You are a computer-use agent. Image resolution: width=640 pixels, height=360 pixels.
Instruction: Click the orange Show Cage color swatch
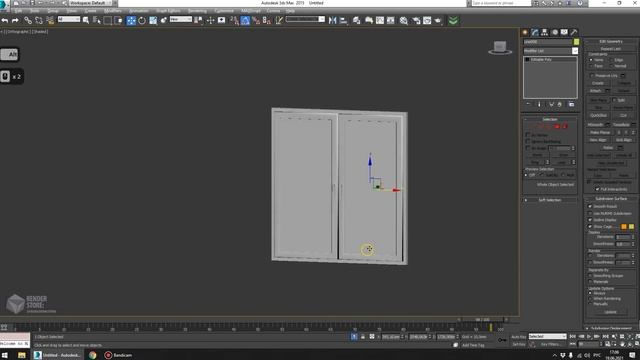(x=624, y=227)
